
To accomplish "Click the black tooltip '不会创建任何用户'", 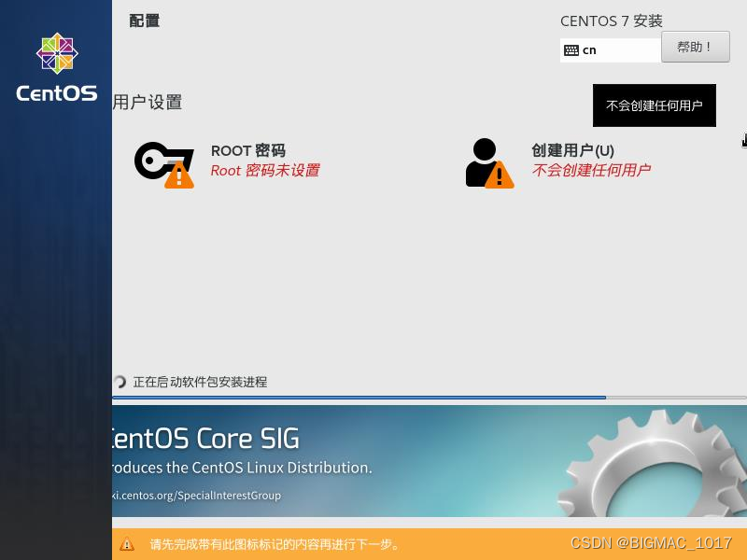I will [655, 105].
